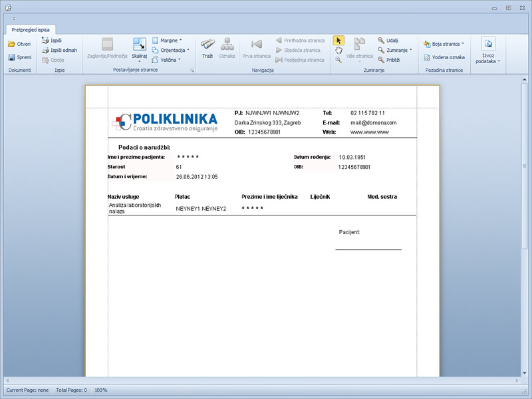The width and height of the screenshot is (532, 399).
Task: Click the Platac column header
Action: click(x=182, y=197)
